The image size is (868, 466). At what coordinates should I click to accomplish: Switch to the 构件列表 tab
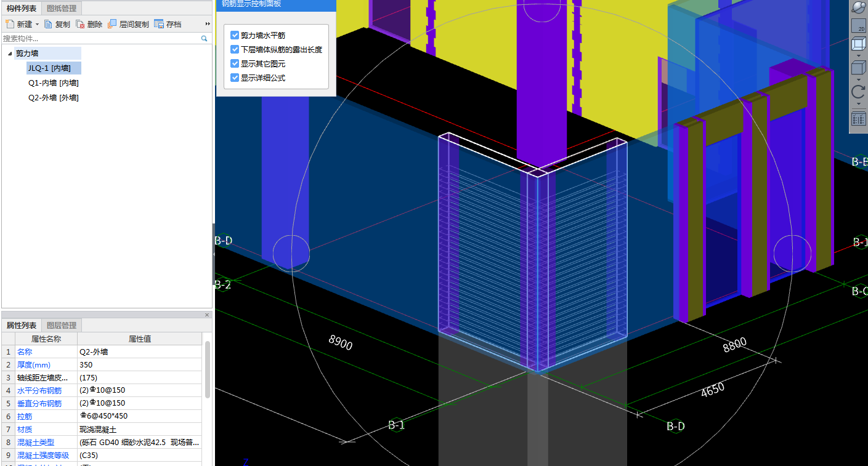point(22,8)
